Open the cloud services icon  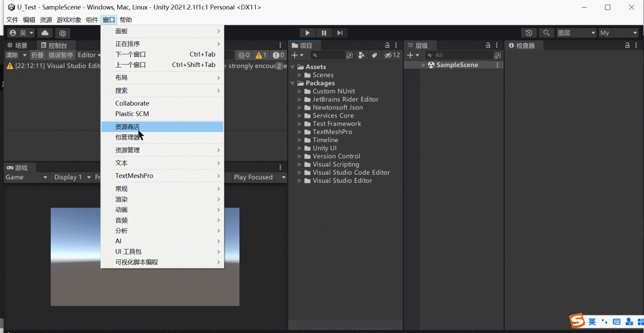[x=45, y=33]
